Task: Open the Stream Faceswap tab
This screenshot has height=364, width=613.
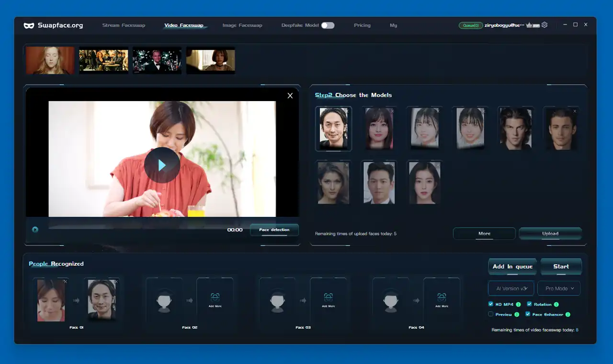Action: point(124,25)
